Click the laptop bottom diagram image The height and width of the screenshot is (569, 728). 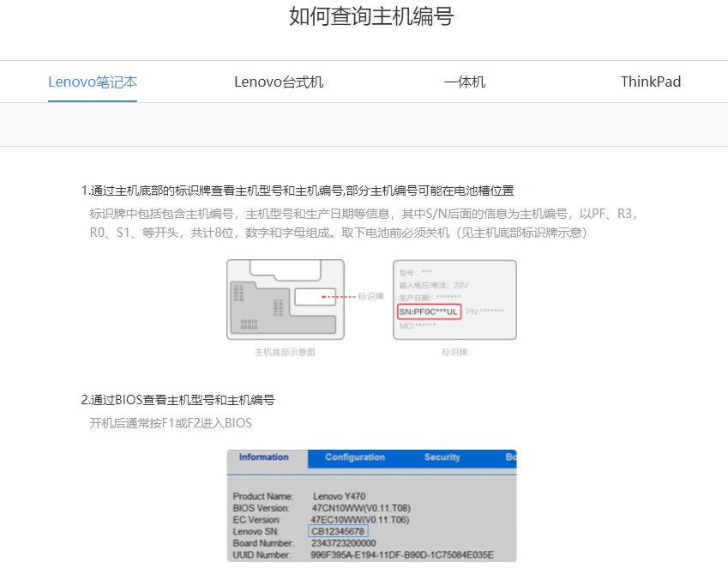pyautogui.click(x=286, y=300)
